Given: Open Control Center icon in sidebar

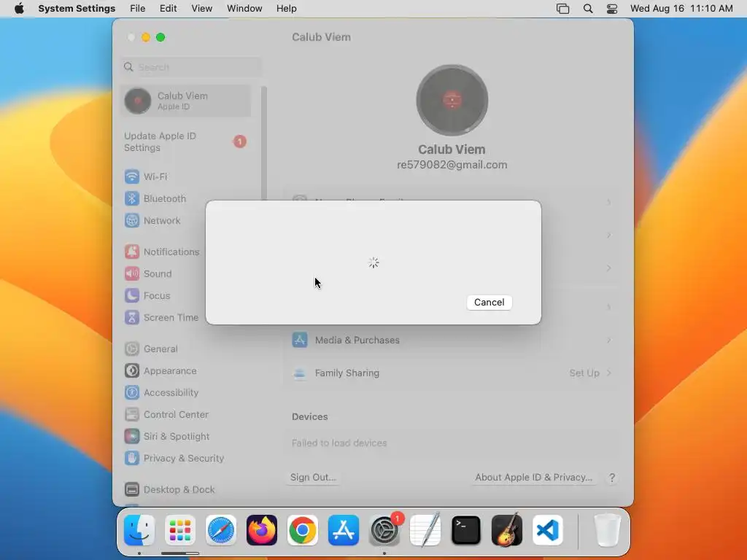Looking at the screenshot, I should point(132,414).
